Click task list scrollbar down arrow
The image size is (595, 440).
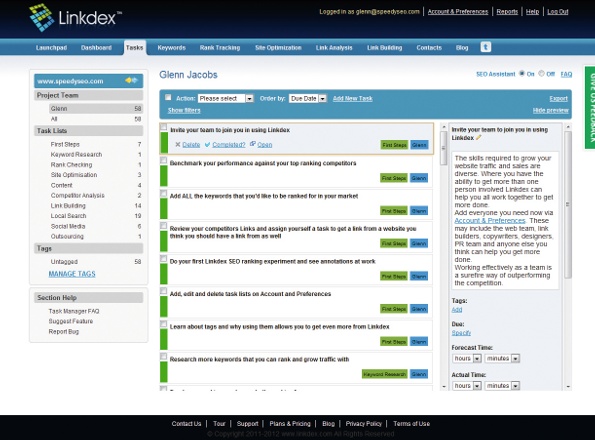click(444, 387)
